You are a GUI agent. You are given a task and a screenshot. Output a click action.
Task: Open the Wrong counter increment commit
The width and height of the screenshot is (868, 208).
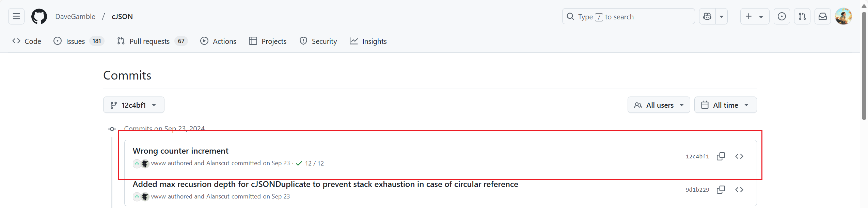click(x=180, y=151)
